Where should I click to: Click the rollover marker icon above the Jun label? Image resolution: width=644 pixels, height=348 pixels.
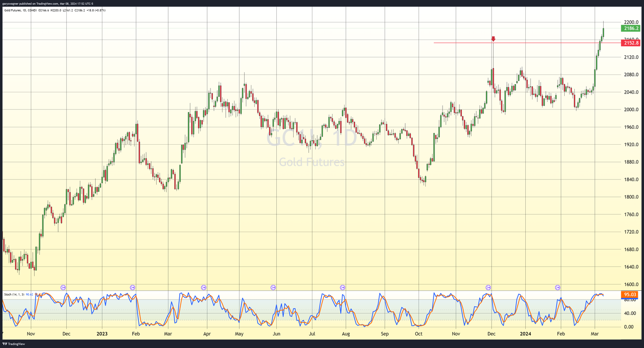(x=274, y=287)
